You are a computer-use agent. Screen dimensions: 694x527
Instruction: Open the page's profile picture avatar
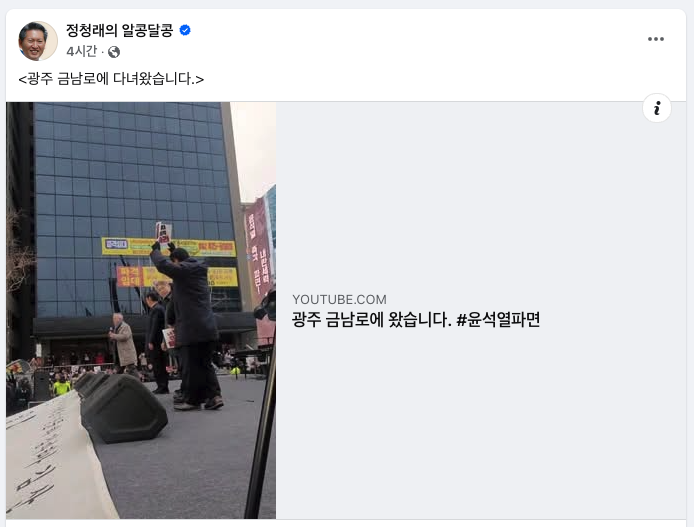click(38, 41)
